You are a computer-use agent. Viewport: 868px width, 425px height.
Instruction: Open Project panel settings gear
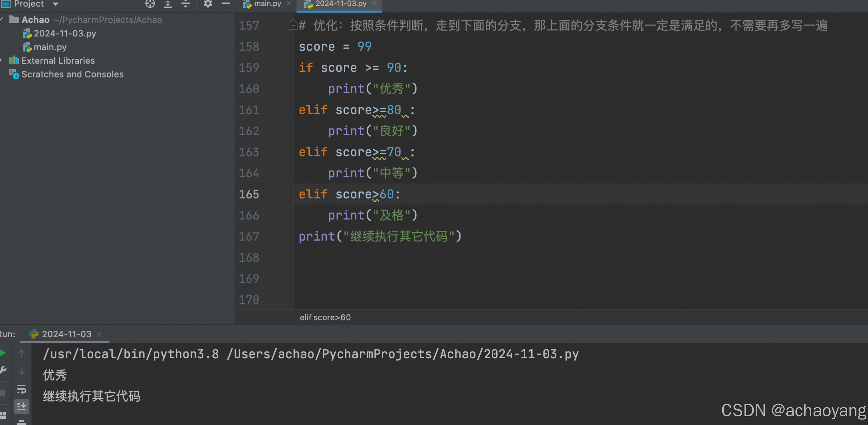click(x=208, y=4)
